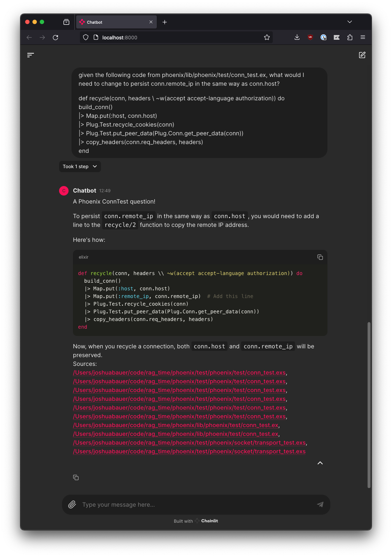Viewport: 392px width, 557px height.
Task: Copy the chatbot's full response
Action: coord(75,477)
